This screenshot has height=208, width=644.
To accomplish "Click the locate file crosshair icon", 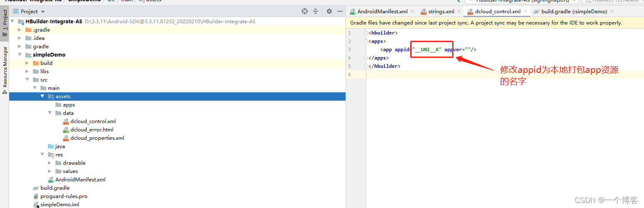I will (305, 11).
